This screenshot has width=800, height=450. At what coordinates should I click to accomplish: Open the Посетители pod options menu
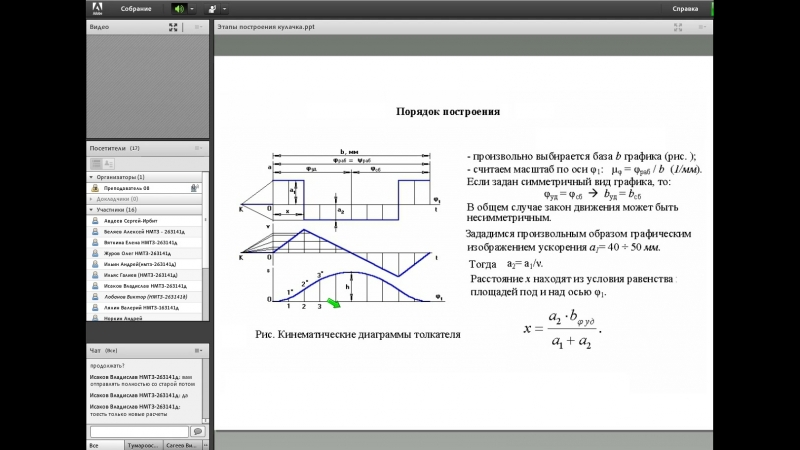coord(198,148)
